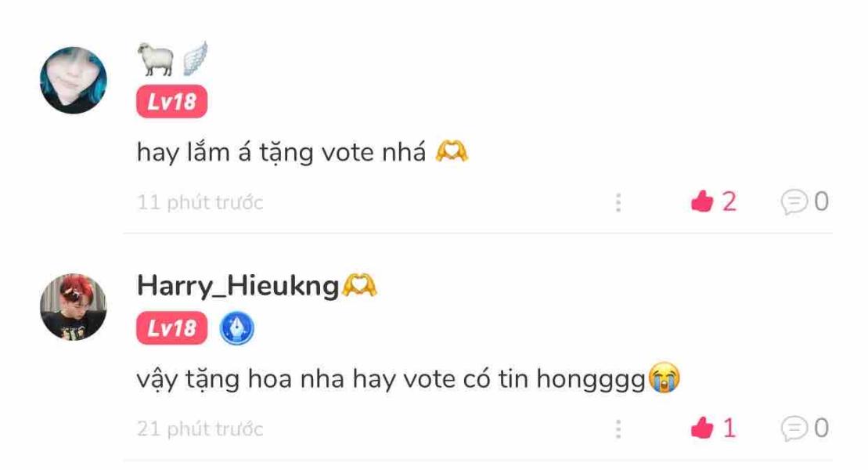Like Harry_Hieukng's comment with thumbs up
This screenshot has height=470, width=868.
[x=702, y=428]
